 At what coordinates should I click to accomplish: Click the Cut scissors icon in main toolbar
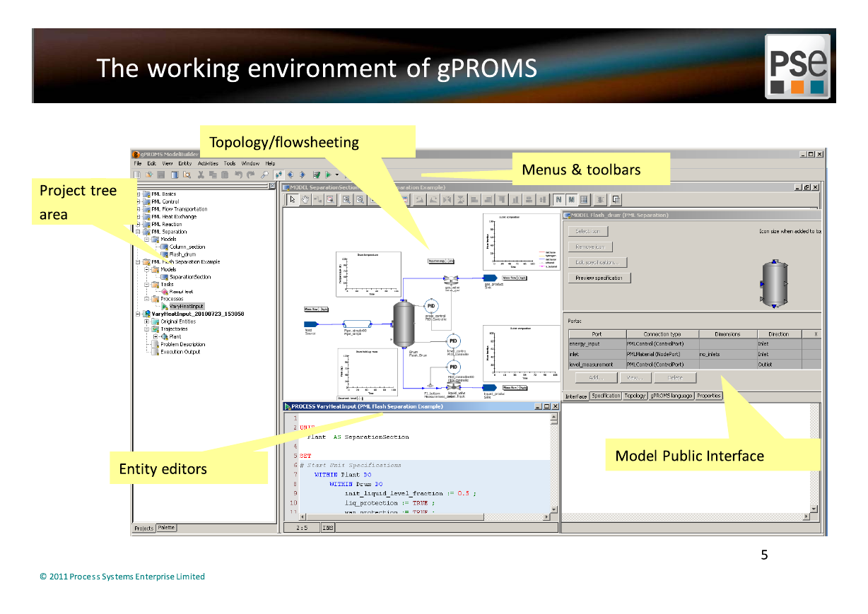(201, 174)
